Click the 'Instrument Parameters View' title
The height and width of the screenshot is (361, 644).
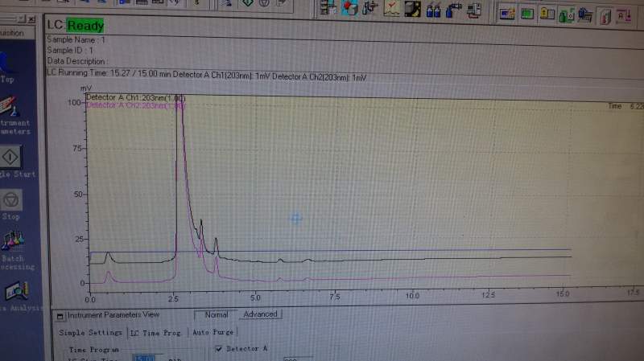point(113,315)
